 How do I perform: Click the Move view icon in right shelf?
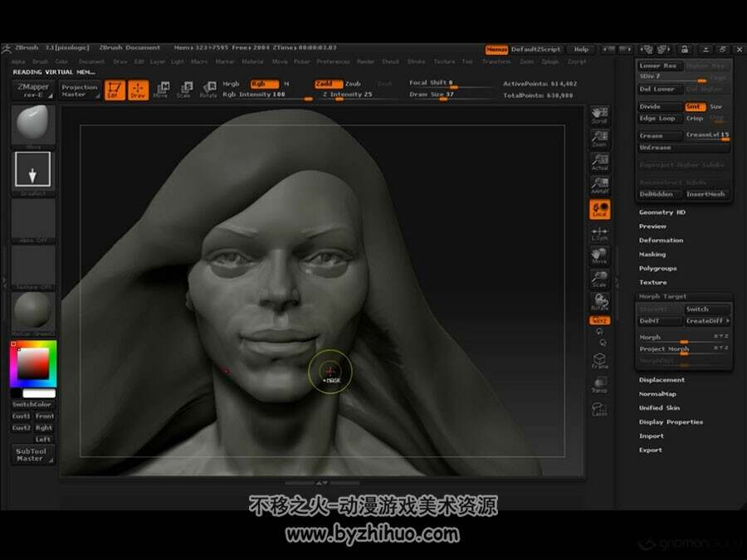pos(599,256)
